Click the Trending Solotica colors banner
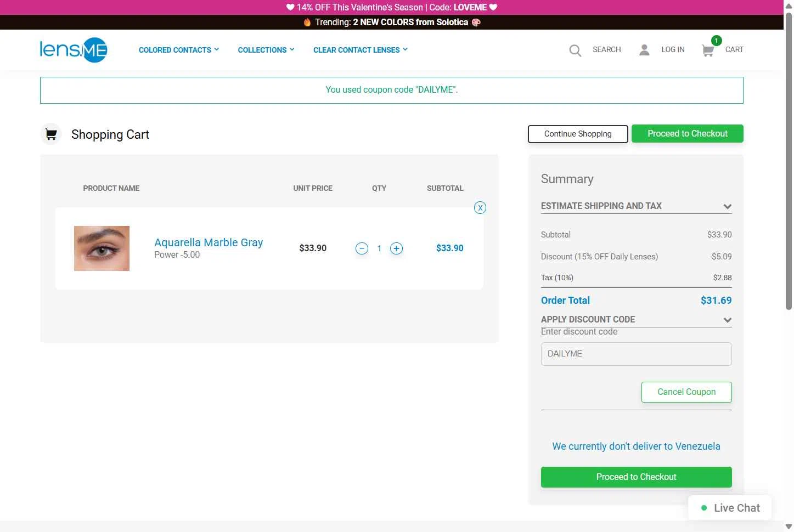The height and width of the screenshot is (532, 794). 392,22
